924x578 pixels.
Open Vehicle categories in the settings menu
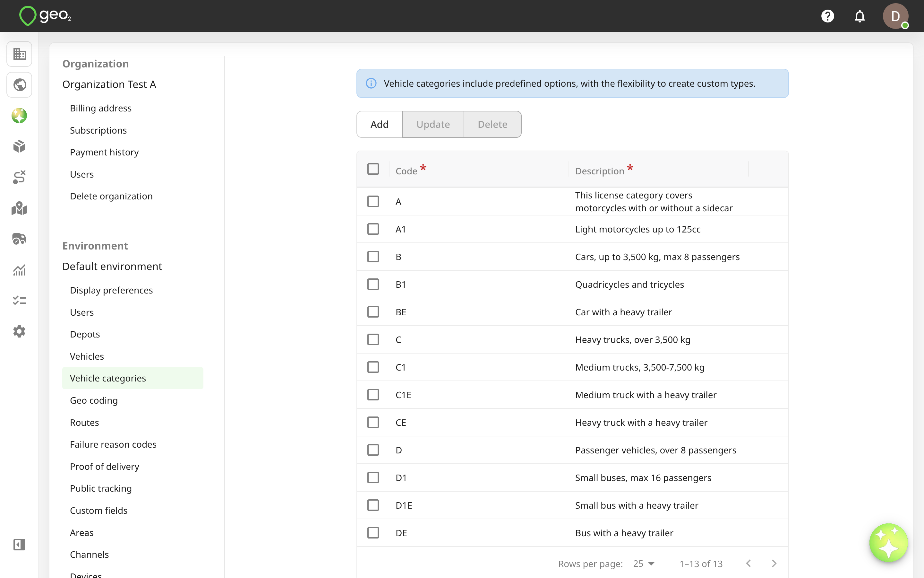click(133, 378)
